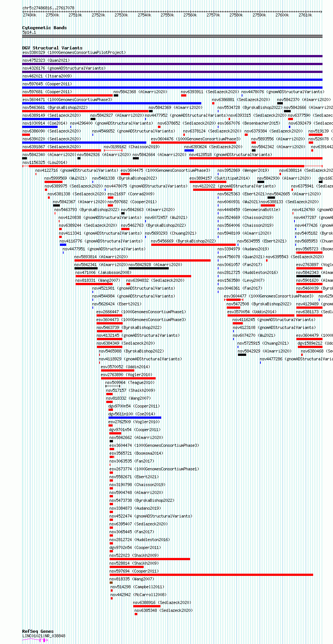333x644 pixels.
Task: Click esv2763890 (Vogler2010) label
Action: coord(127,375)
